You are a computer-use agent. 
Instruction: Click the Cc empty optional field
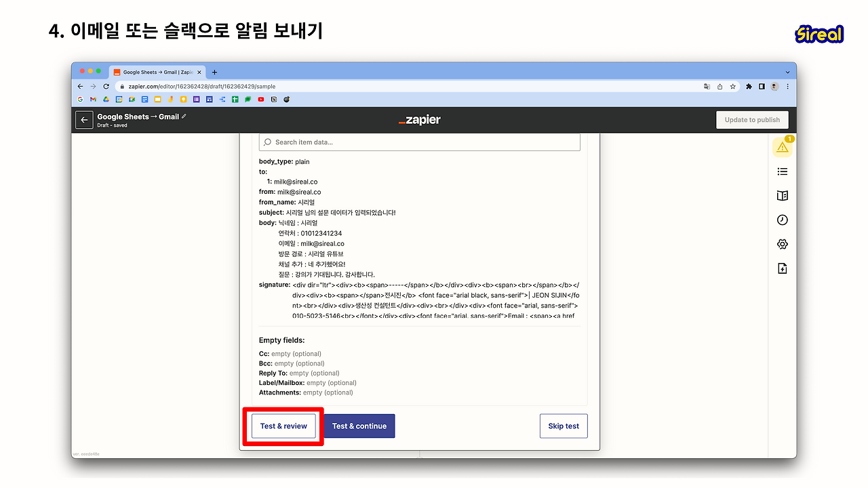click(x=290, y=354)
